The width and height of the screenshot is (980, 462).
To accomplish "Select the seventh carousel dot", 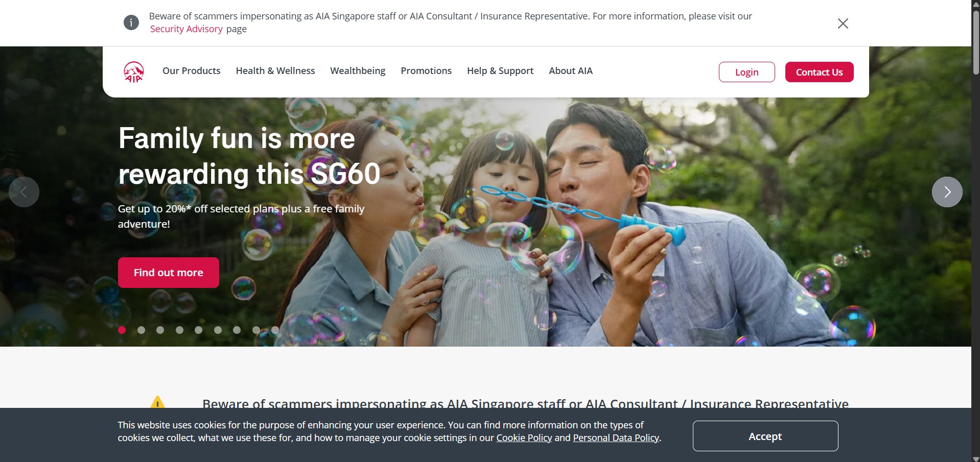I will pyautogui.click(x=237, y=330).
